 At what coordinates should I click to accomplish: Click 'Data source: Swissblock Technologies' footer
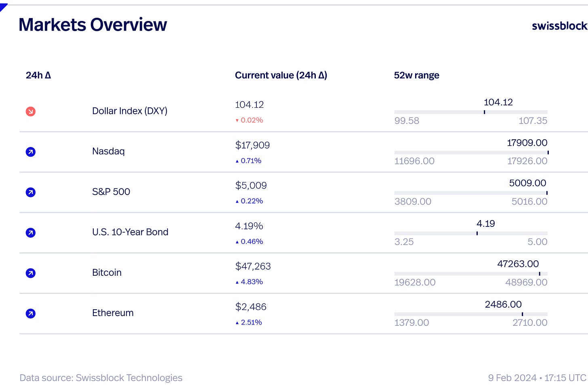[x=101, y=378]
